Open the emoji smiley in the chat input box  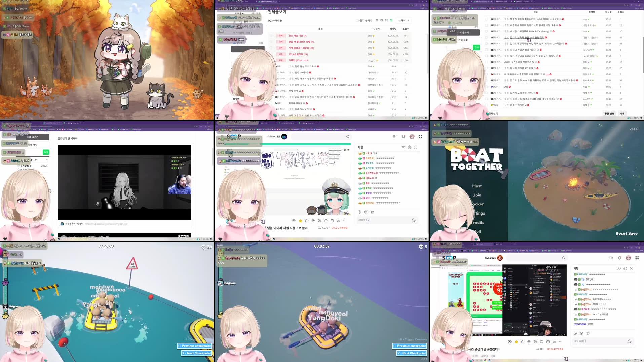click(x=413, y=220)
